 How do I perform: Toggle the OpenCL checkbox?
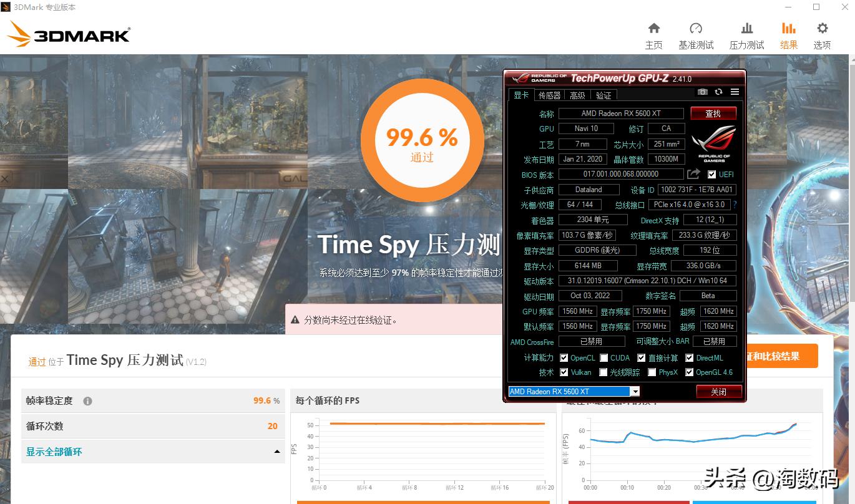click(564, 358)
